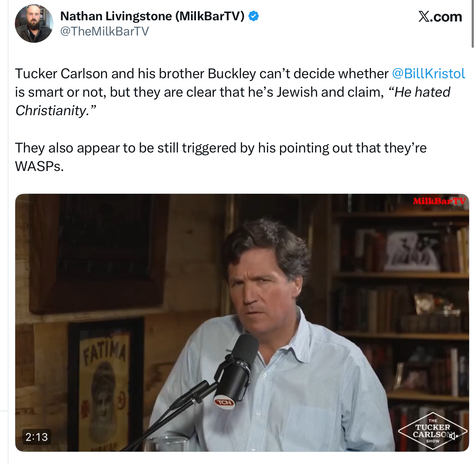Viewport: 476px width, 464px height.
Task: Click the 2:13 video duration badge
Action: (37, 437)
